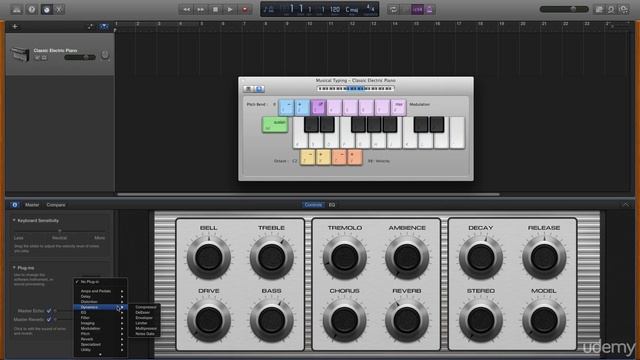Open the Editors scissors button
This screenshot has height=360, width=640.
pyautogui.click(x=59, y=9)
